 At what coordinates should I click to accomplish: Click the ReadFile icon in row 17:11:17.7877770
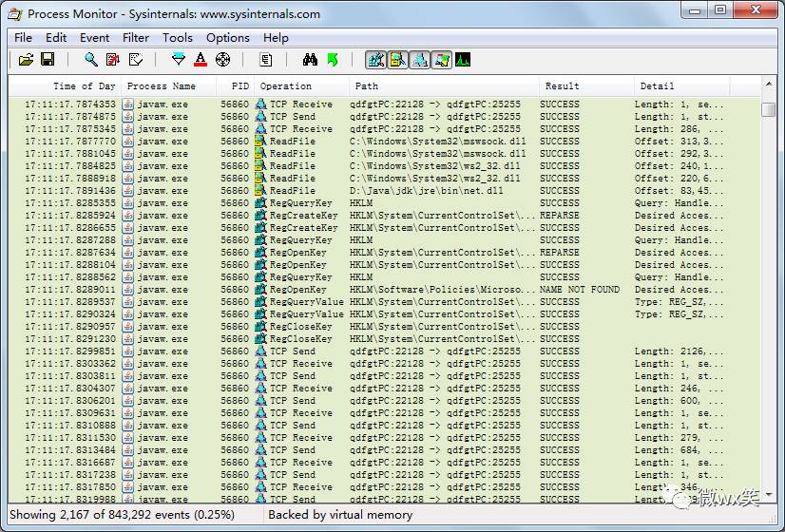coord(260,142)
